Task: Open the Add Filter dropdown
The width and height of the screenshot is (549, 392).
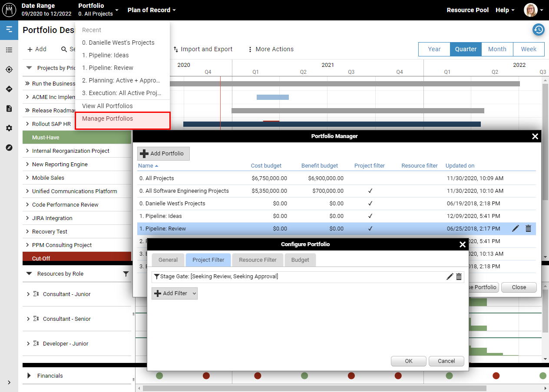Action: click(x=175, y=293)
